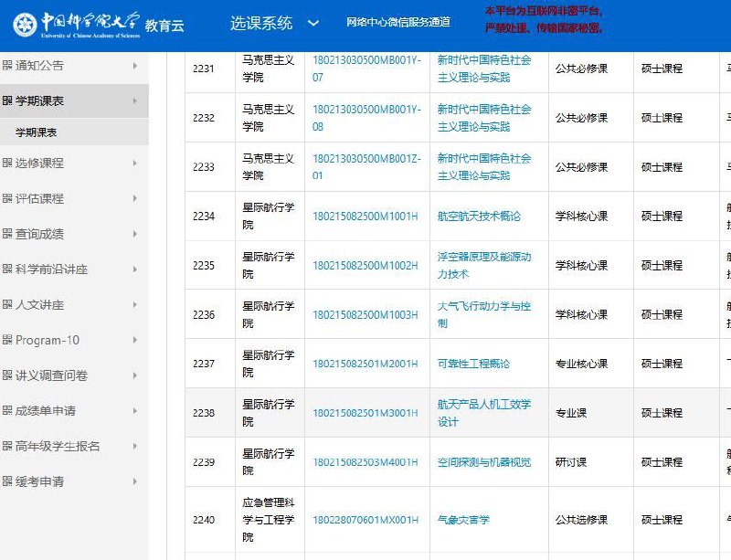
Task: Expand the 通知公告 sidebar arrow
Action: click(135, 66)
